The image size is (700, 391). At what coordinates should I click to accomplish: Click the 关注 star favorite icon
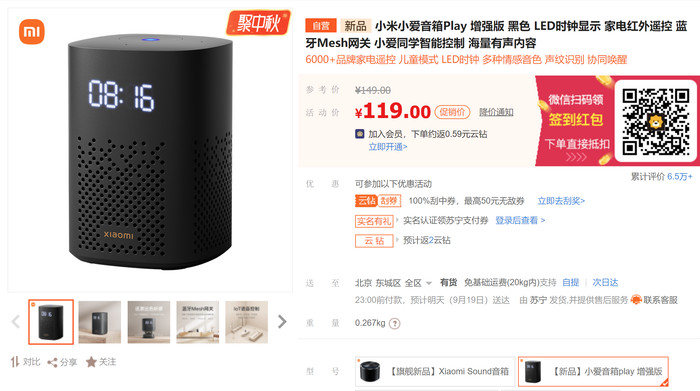click(x=91, y=362)
